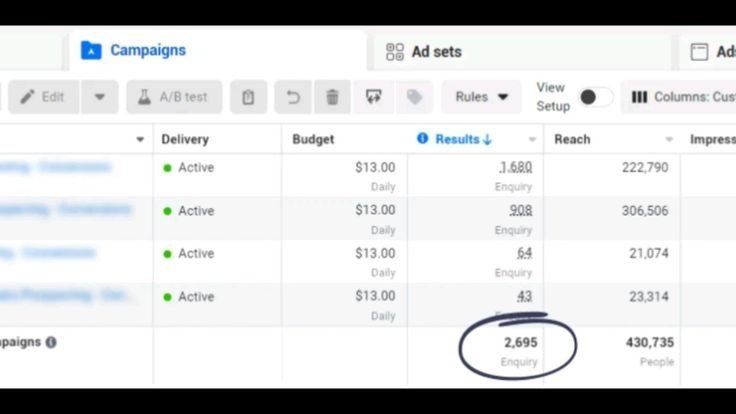Viewport: 736px width, 414px height.
Task: Click the Results info icon
Action: (422, 139)
